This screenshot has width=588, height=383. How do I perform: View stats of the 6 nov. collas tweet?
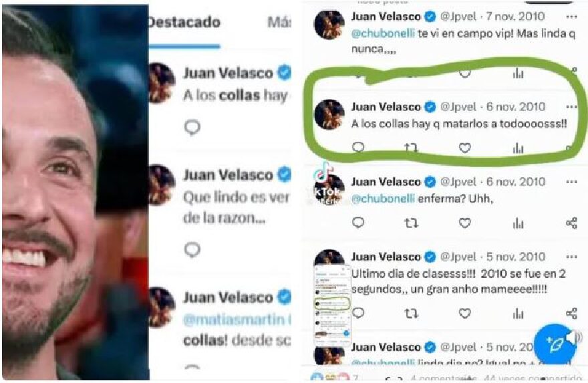[518, 148]
